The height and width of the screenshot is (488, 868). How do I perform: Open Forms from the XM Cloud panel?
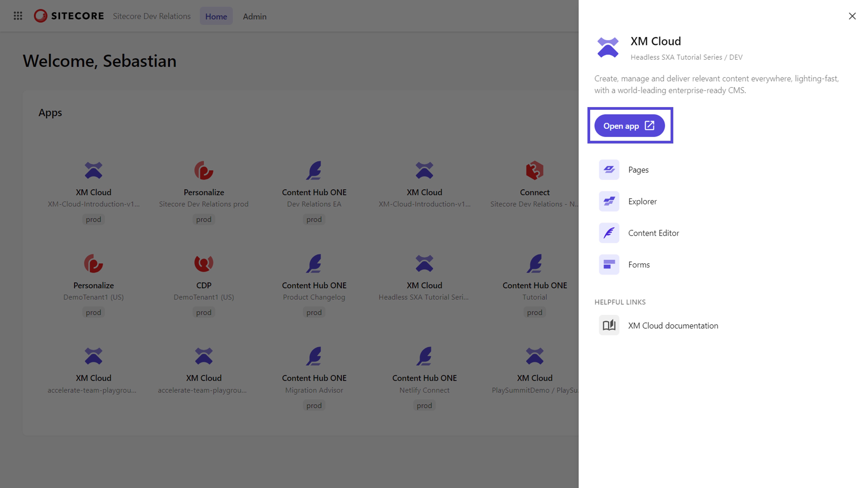tap(639, 265)
